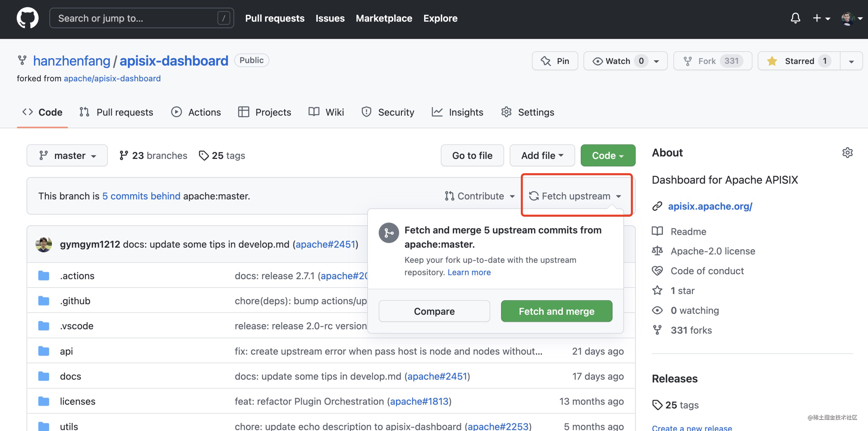This screenshot has height=431, width=868.
Task: Pin this repository
Action: click(555, 61)
